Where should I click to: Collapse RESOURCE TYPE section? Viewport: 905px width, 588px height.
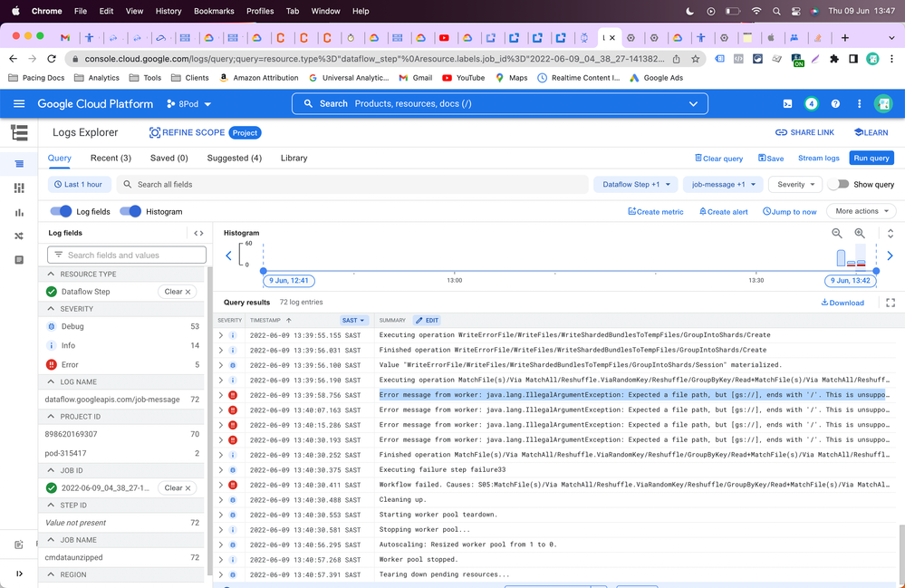pos(51,275)
